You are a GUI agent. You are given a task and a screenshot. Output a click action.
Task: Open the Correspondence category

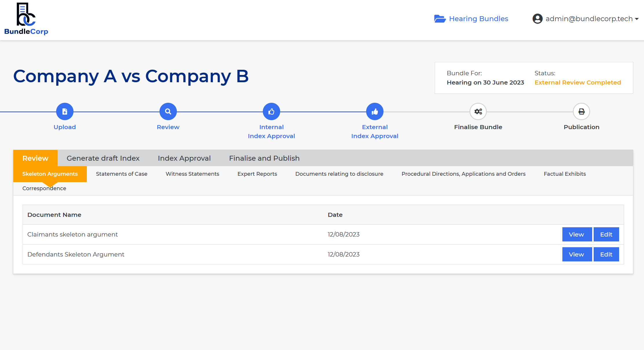point(44,188)
